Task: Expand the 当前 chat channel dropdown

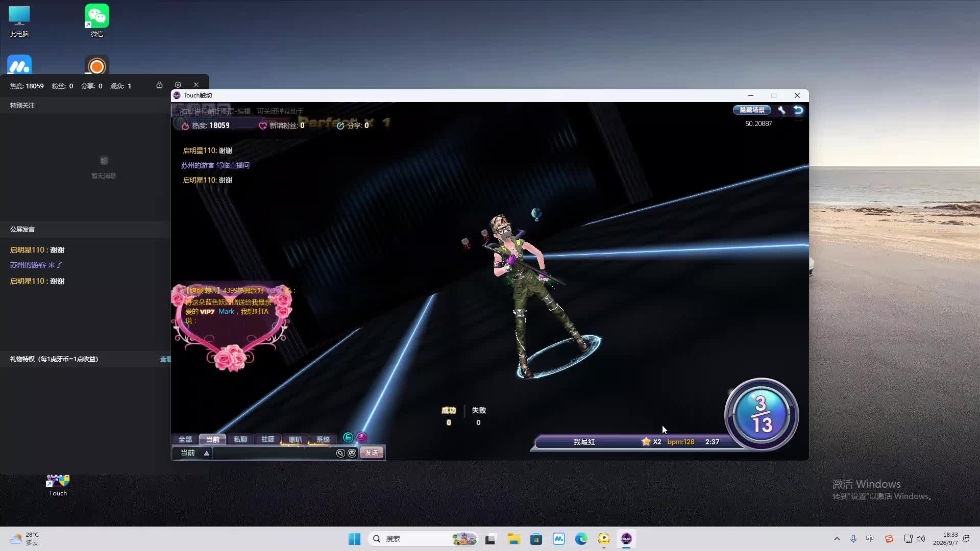Action: (207, 453)
